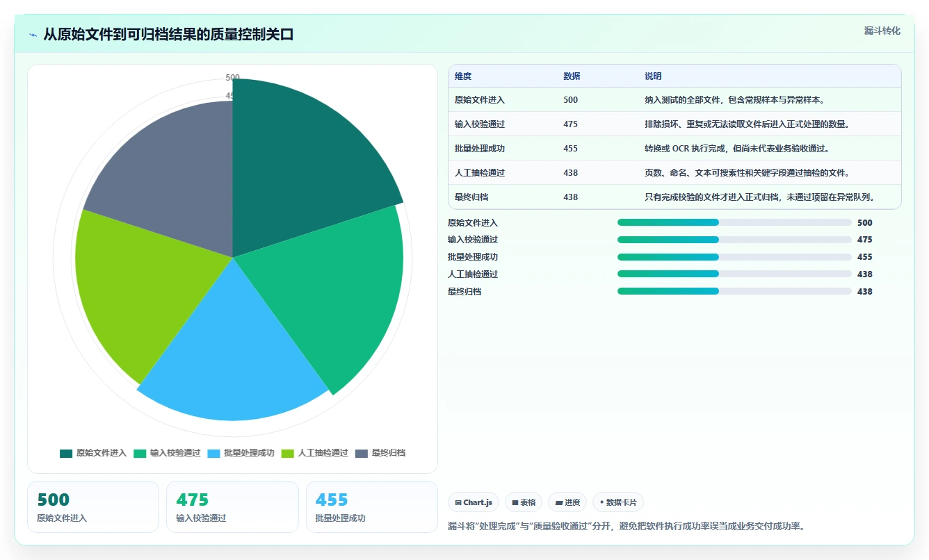The width and height of the screenshot is (929, 560).
Task: Open the 500 原始文件进入 data card
Action: tap(93, 507)
